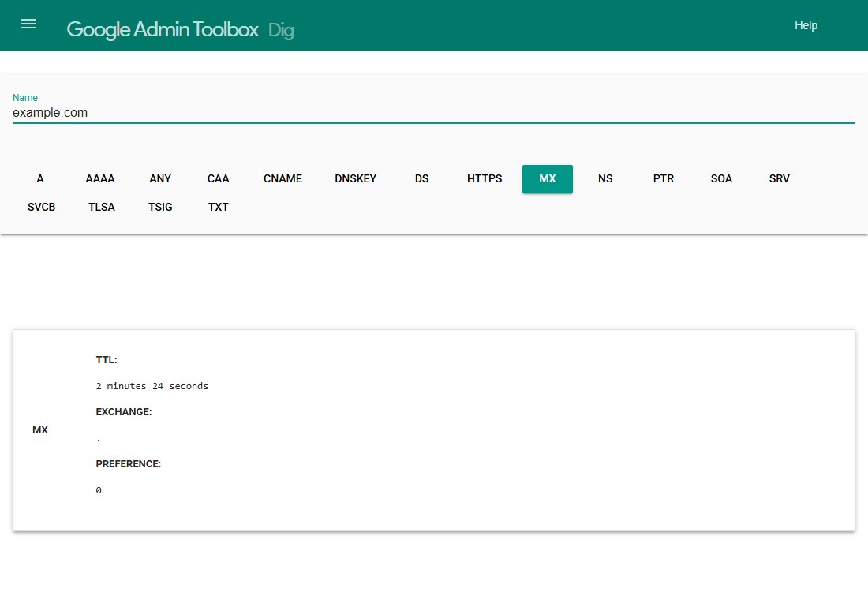Select the SRV record type
This screenshot has height=592, width=868.
(x=779, y=179)
